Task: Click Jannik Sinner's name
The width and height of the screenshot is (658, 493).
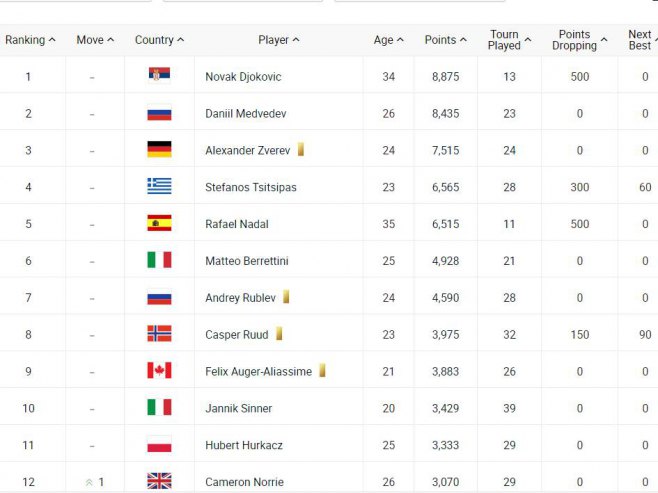Action: (238, 408)
